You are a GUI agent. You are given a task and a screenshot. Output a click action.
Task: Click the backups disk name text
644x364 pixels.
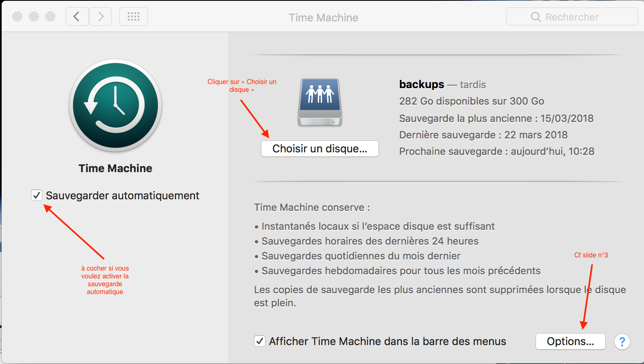pos(421,84)
